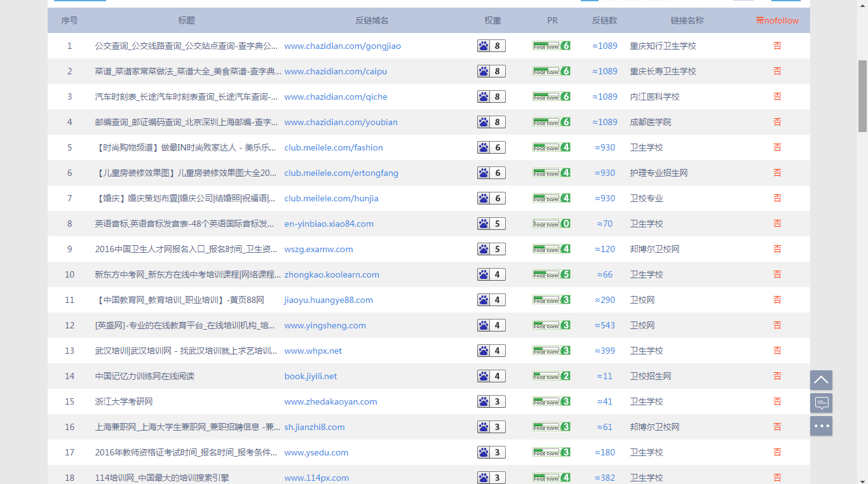Click Baidu paw icon for club.meilele.com/fashion
Screen dimensions: 868x484
click(x=484, y=147)
